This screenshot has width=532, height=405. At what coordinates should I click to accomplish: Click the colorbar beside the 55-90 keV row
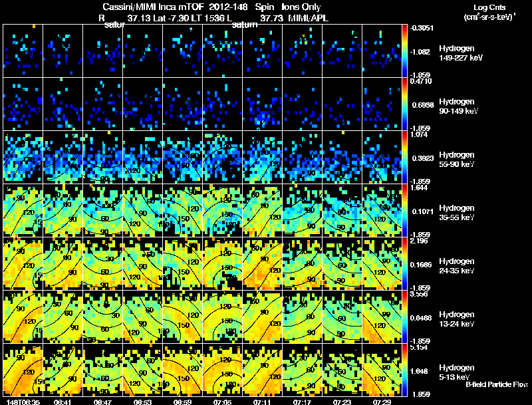(404, 157)
